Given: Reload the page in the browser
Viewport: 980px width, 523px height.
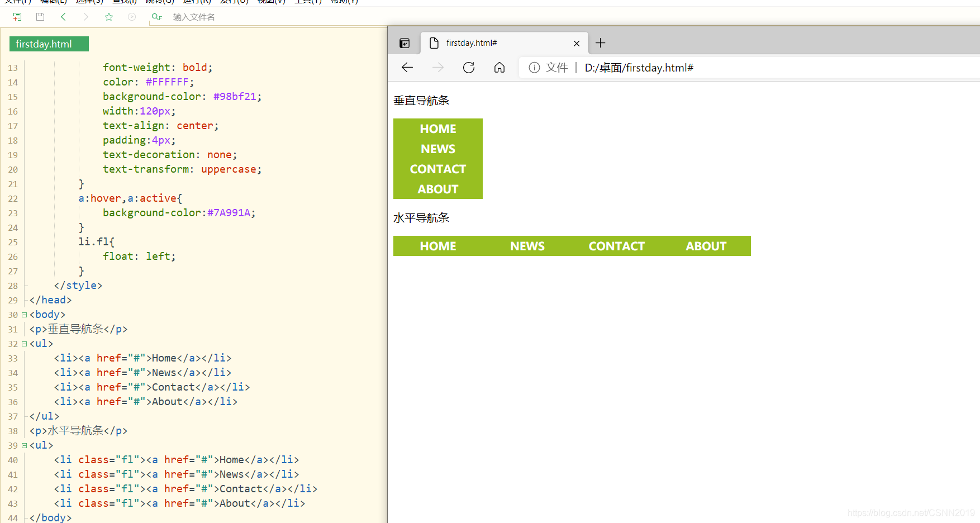Looking at the screenshot, I should tap(469, 68).
